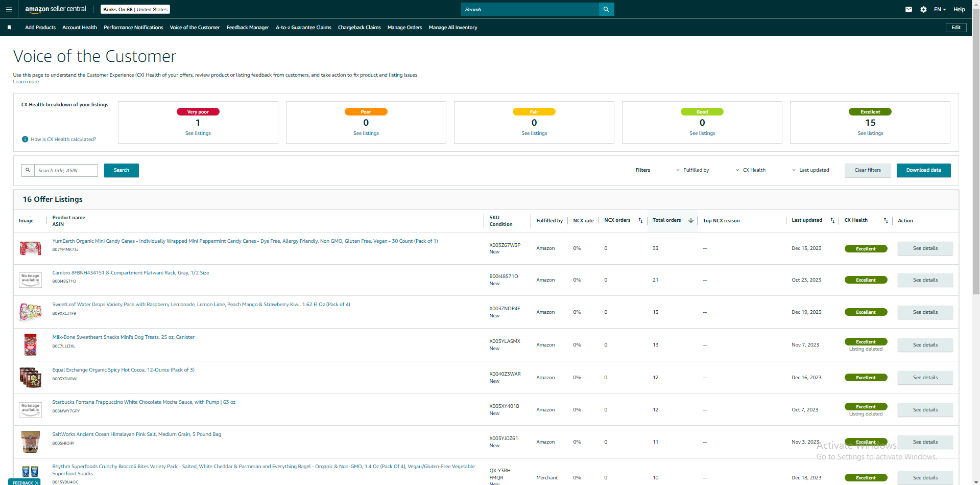See details for SweetLeaf Water Drops
This screenshot has width=980, height=485.
click(925, 312)
